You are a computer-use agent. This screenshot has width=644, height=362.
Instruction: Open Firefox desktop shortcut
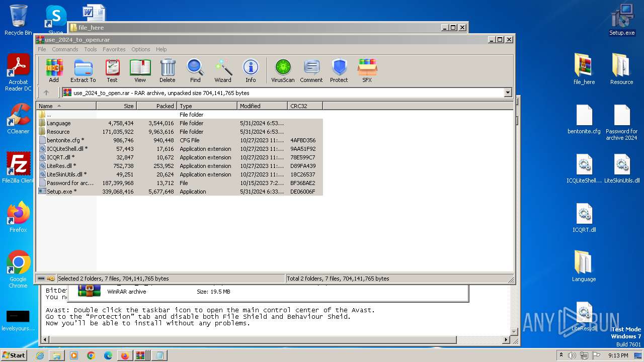pos(18,217)
